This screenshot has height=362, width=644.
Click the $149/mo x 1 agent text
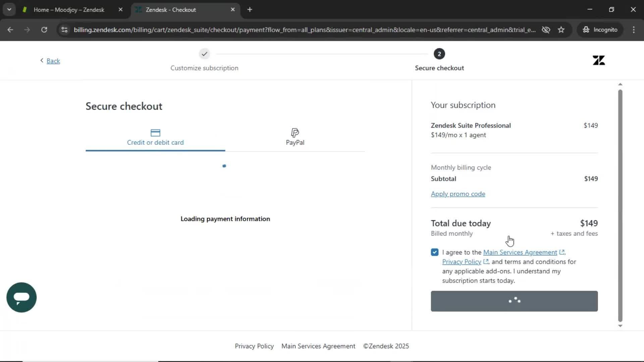tap(458, 135)
